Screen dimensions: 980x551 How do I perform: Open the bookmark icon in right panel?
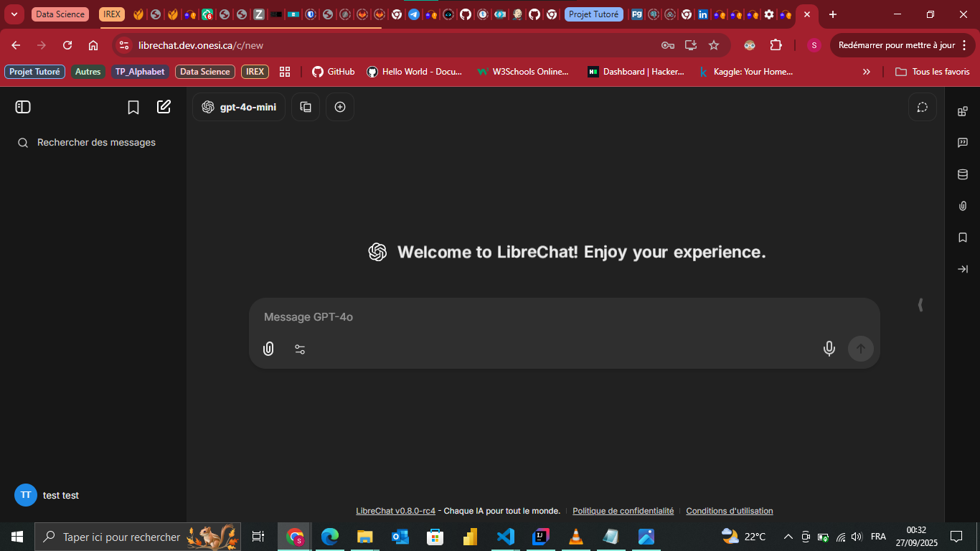963,237
